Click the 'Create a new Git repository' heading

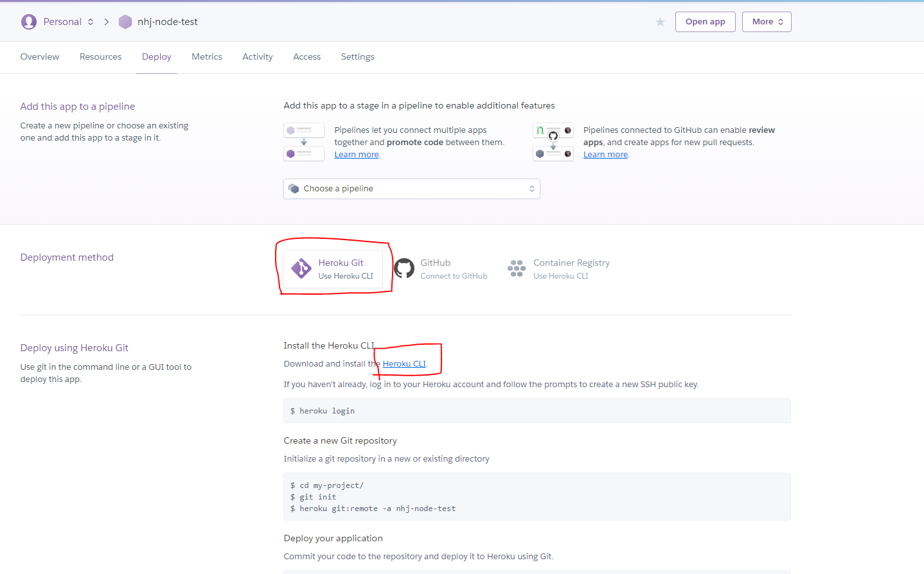coord(341,440)
